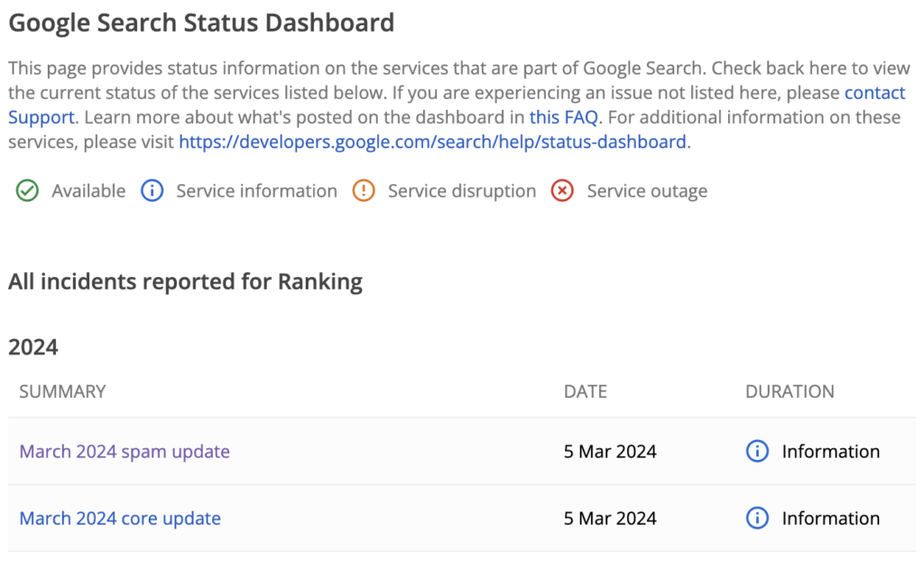Open the March 2024 spam update incident
Screen dimensions: 924x569
pos(125,452)
